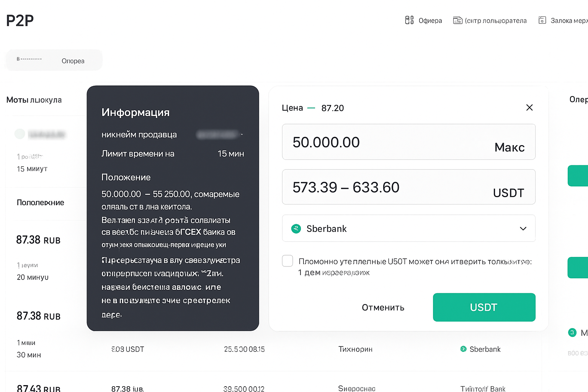588x392 pixels.
Task: Focus the 50.000.00 amount input field
Action: pos(408,142)
